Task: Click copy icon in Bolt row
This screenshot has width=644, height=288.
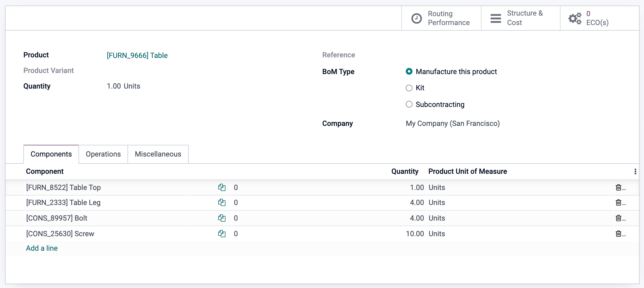Action: 222,218
